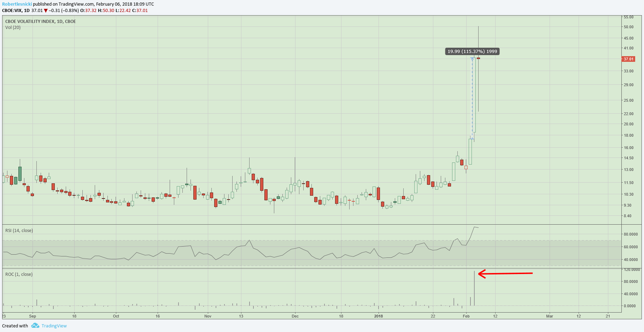Click the February 06, 2018 18:09 UTC timestamp

click(125, 4)
